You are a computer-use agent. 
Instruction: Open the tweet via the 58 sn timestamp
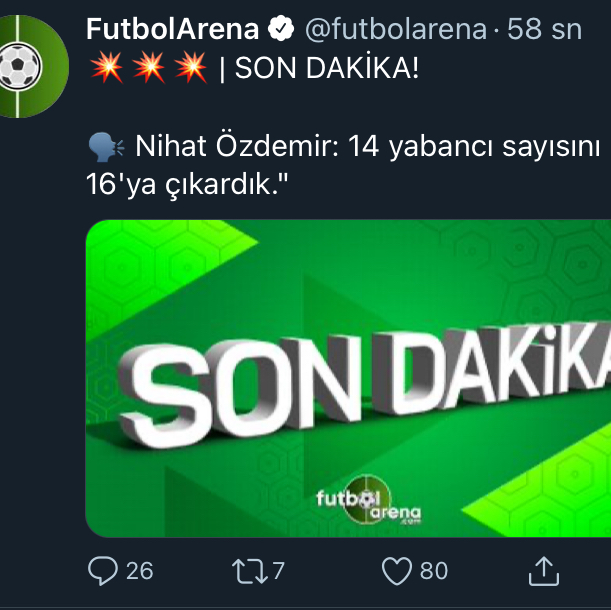click(x=544, y=30)
